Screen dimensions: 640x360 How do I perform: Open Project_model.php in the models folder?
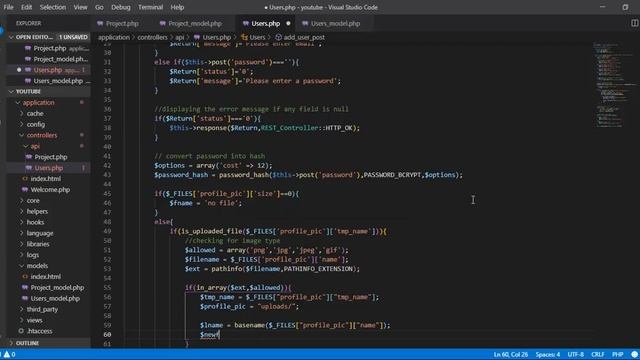point(57,287)
